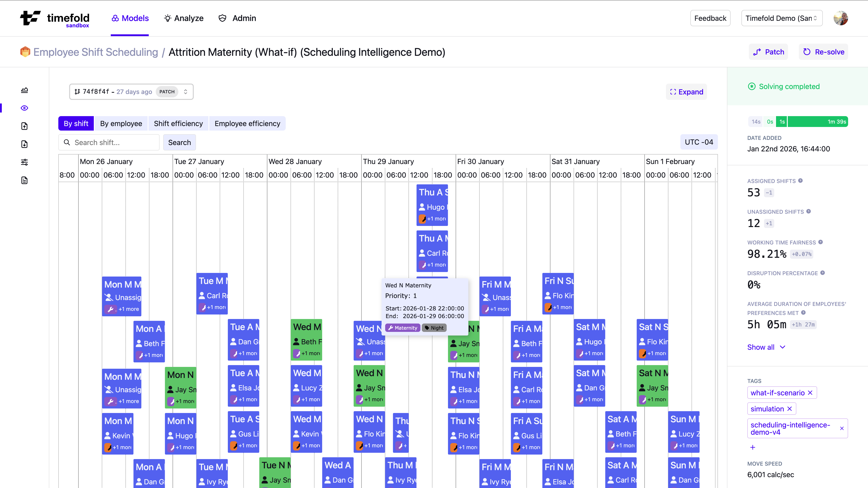Click the Patch button

768,52
